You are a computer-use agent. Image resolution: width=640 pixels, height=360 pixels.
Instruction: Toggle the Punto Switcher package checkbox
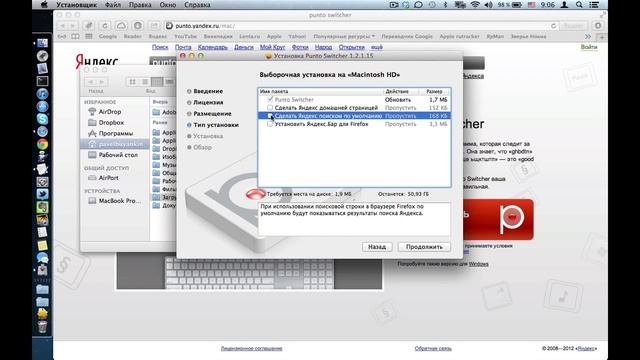pyautogui.click(x=270, y=99)
